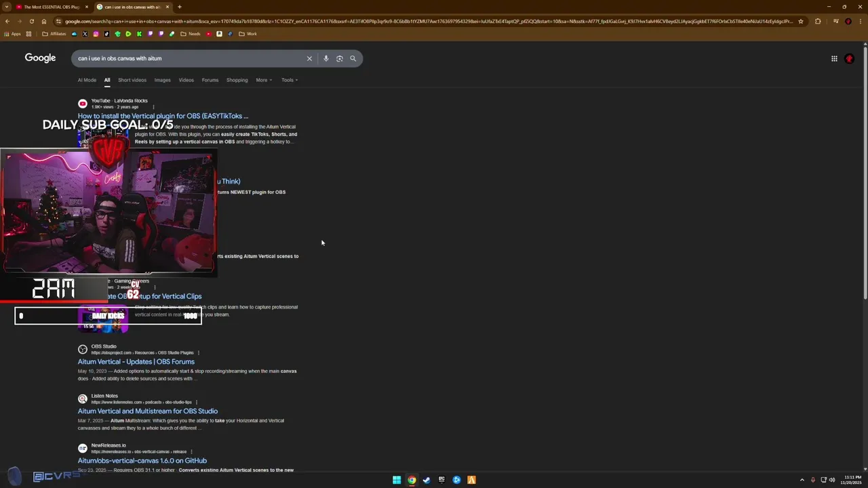Go back using the browser back arrow
Image resolution: width=868 pixels, height=488 pixels.
[x=7, y=21]
